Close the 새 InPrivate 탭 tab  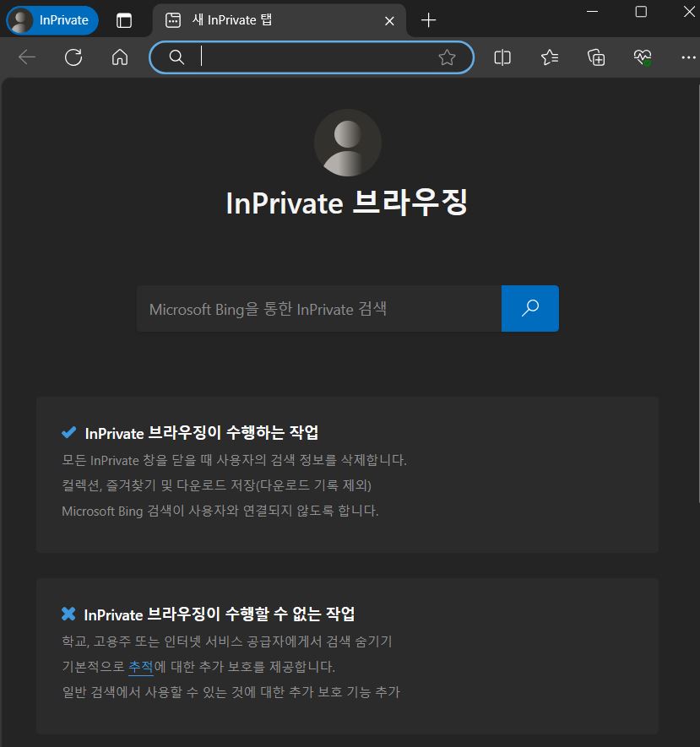[389, 21]
